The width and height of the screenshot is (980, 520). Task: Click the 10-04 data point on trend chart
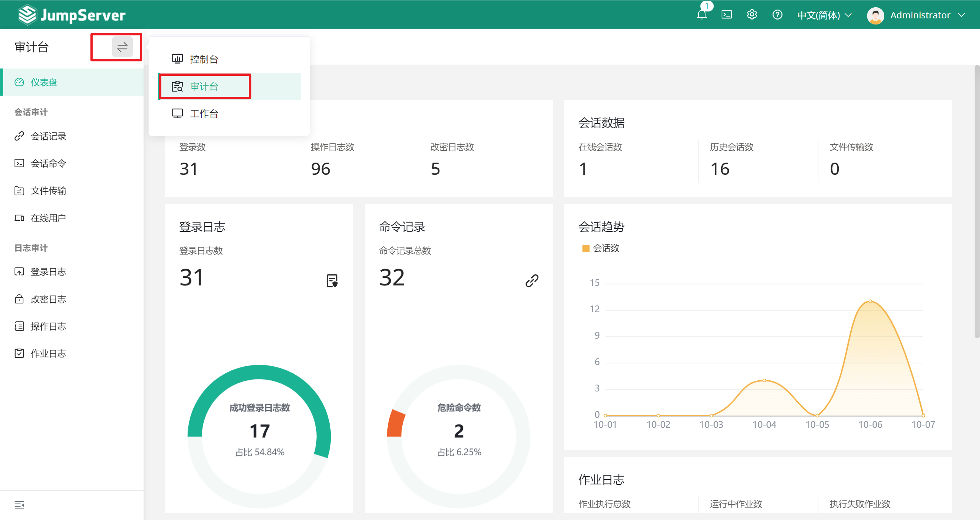[x=764, y=380]
